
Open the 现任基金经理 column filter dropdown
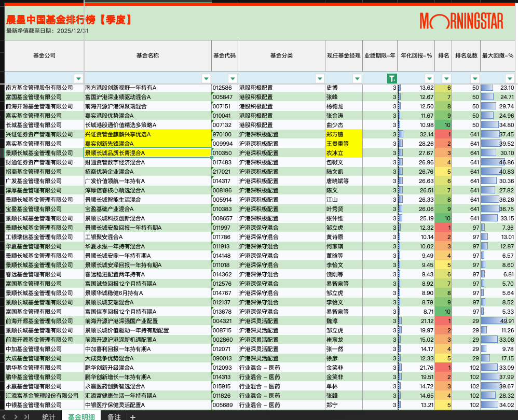pyautogui.click(x=357, y=78)
